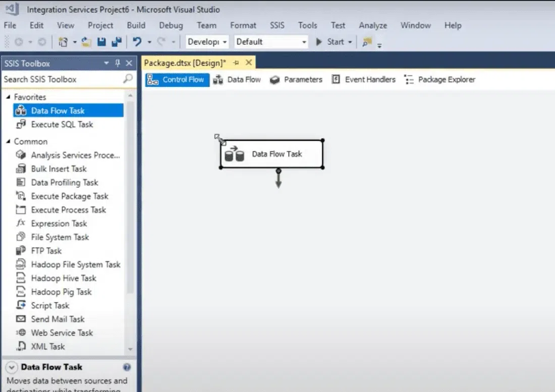Select the Data Flow Task box on canvas

click(x=272, y=154)
